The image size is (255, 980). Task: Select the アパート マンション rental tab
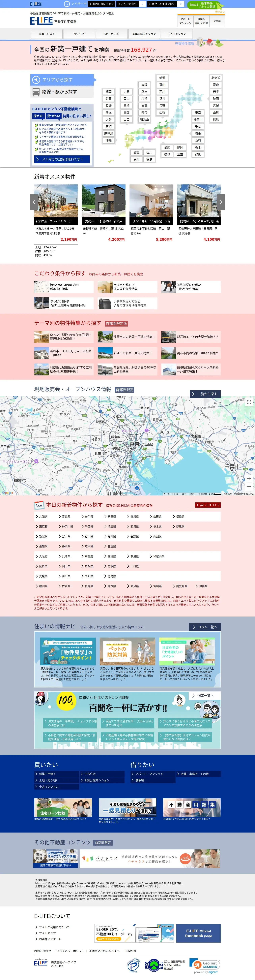(185, 21)
